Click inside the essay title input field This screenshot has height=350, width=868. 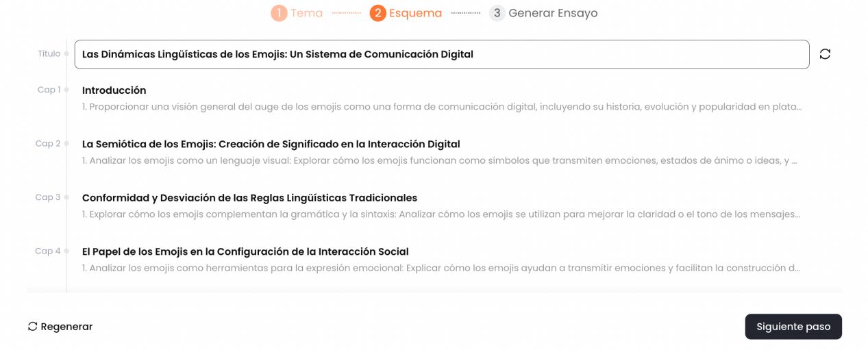[x=441, y=54]
